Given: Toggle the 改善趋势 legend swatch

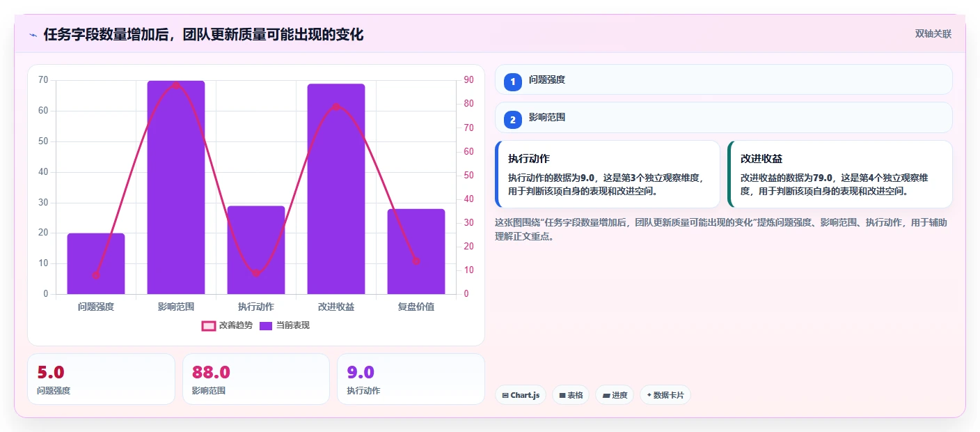Looking at the screenshot, I should [209, 325].
